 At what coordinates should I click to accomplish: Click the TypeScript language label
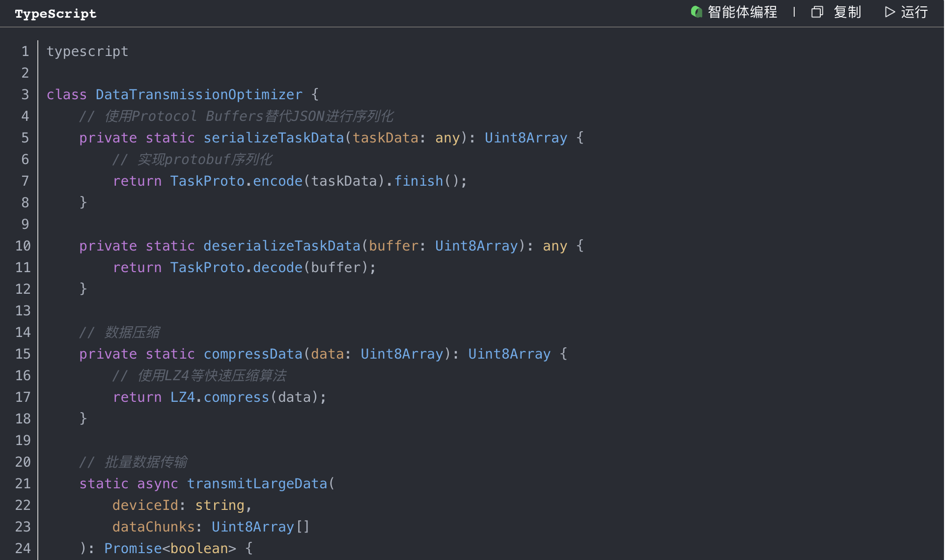pyautogui.click(x=56, y=14)
